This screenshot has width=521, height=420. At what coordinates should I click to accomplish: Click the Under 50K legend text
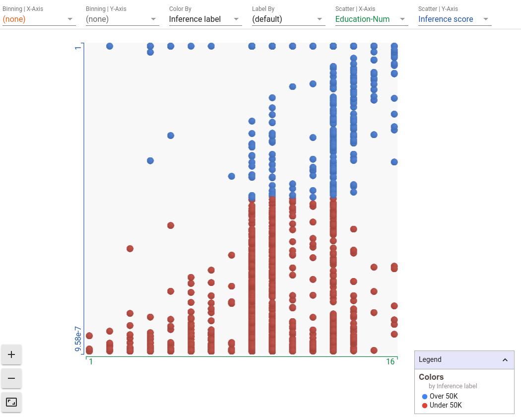click(x=446, y=406)
